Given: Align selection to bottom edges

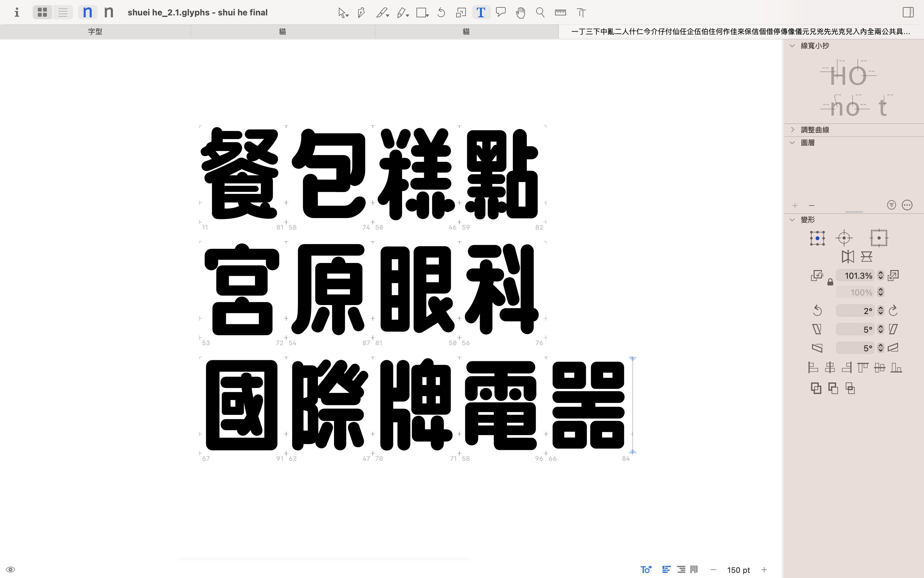Looking at the screenshot, I should tap(896, 368).
